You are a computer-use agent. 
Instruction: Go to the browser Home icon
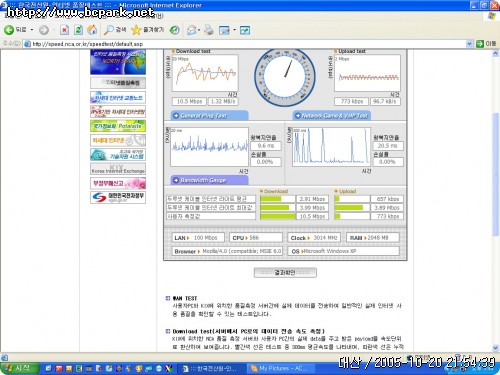(x=92, y=30)
